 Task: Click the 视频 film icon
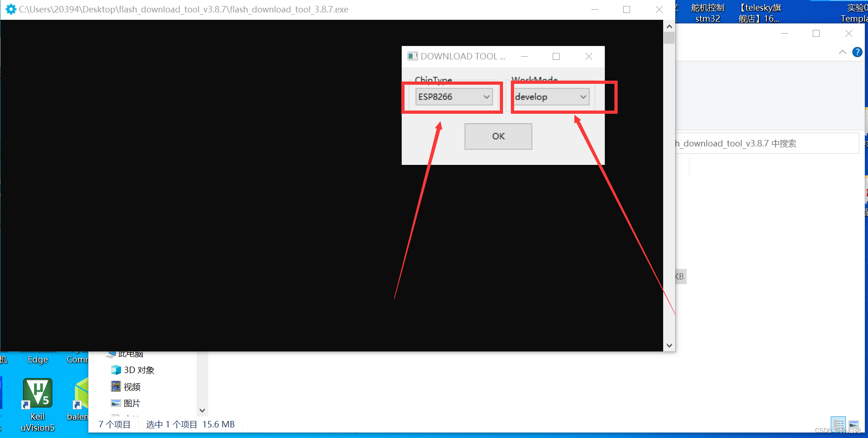click(116, 386)
